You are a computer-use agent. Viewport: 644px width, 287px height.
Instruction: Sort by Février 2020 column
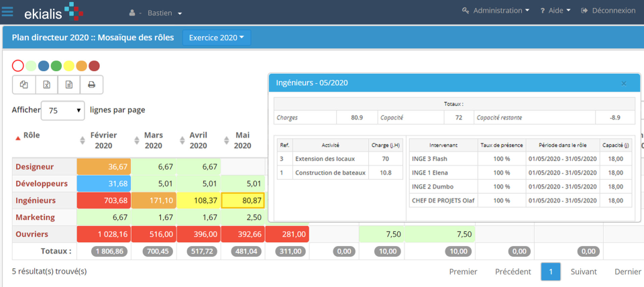(x=103, y=140)
